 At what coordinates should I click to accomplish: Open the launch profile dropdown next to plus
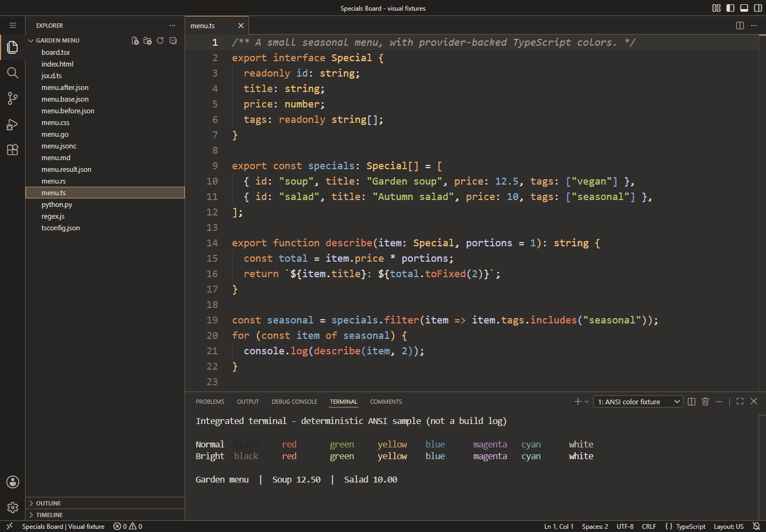[x=587, y=402]
